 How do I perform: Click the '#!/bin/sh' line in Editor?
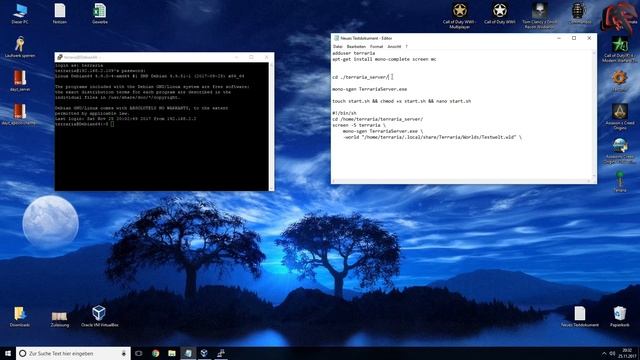[344, 113]
